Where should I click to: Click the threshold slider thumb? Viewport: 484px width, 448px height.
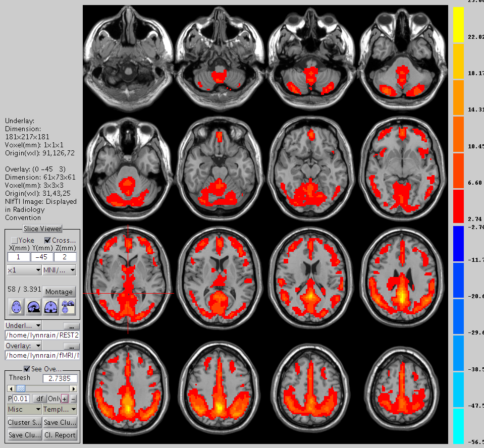point(21,388)
